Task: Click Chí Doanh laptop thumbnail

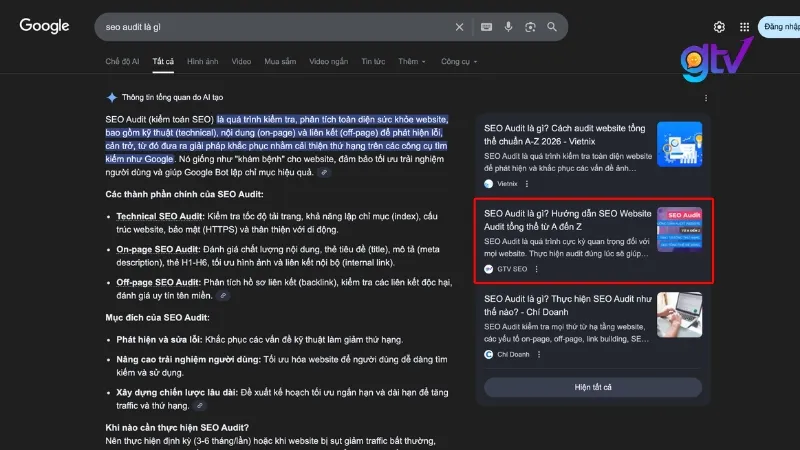Action: tap(679, 315)
